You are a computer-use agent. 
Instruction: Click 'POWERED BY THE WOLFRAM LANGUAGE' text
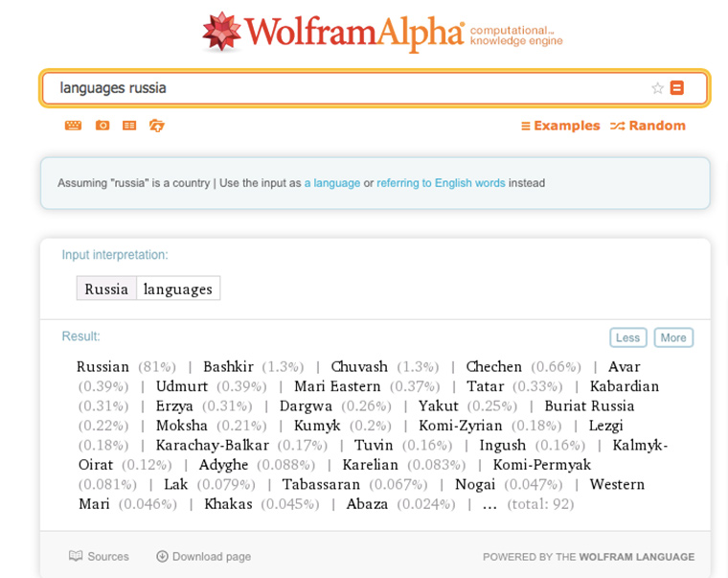[589, 557]
